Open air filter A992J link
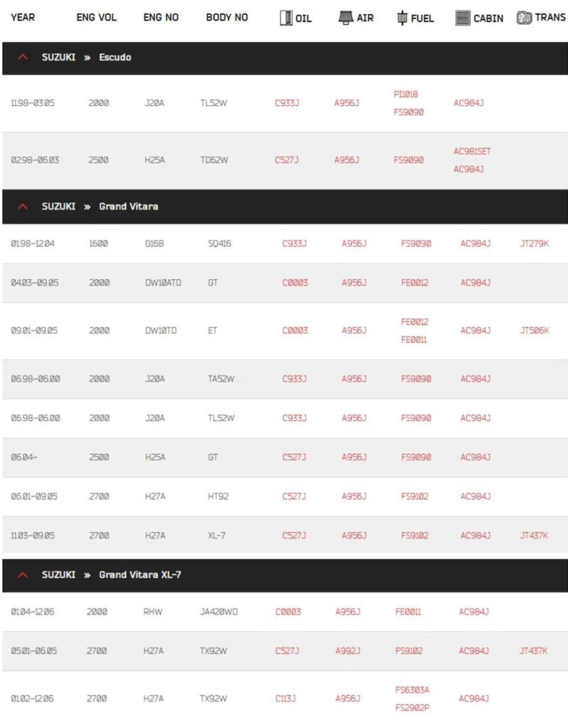Viewport: 568px width, 728px height. coord(348,651)
